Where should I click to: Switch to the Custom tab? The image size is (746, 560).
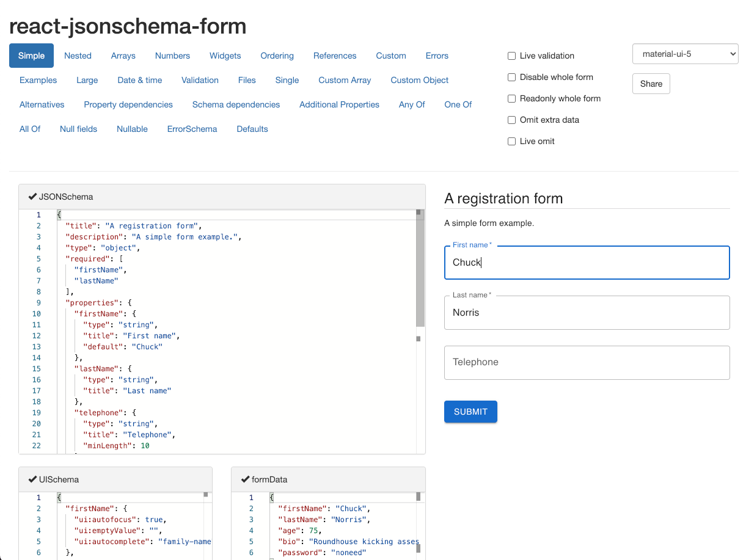coord(391,56)
